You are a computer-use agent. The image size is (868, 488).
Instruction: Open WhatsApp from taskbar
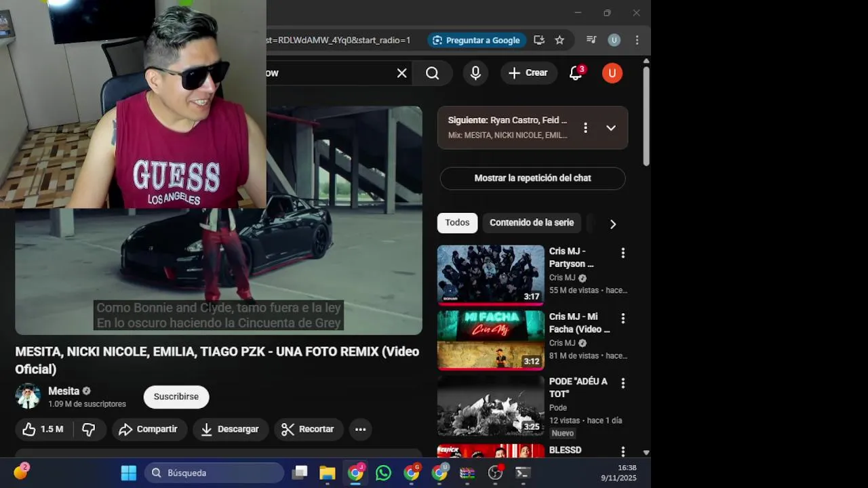point(383,472)
